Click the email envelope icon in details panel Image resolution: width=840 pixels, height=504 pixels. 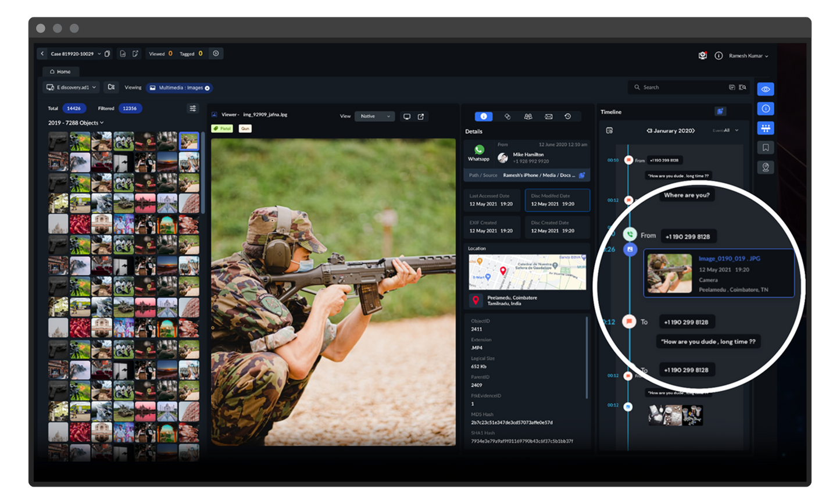point(548,116)
